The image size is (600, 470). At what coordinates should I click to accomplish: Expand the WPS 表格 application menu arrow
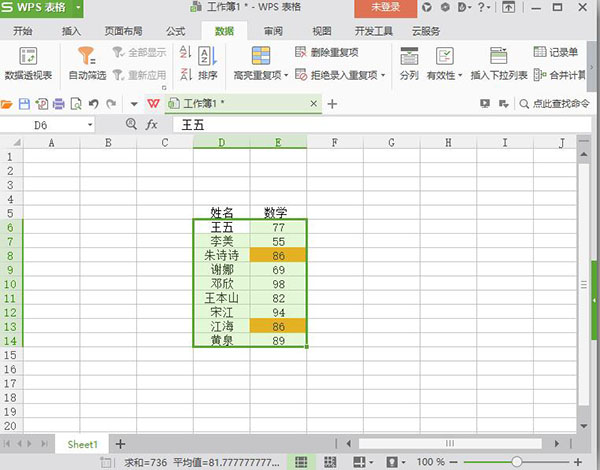click(x=78, y=7)
